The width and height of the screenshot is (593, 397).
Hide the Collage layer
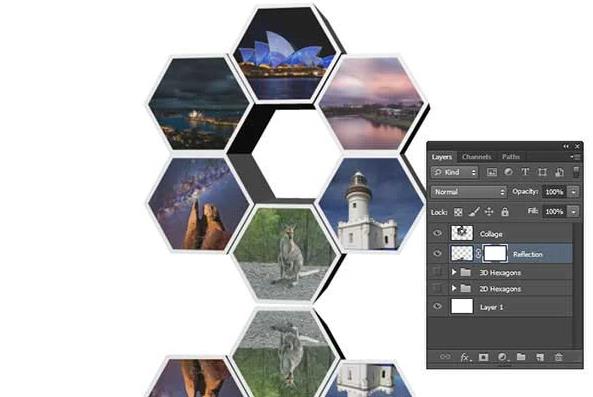click(438, 233)
